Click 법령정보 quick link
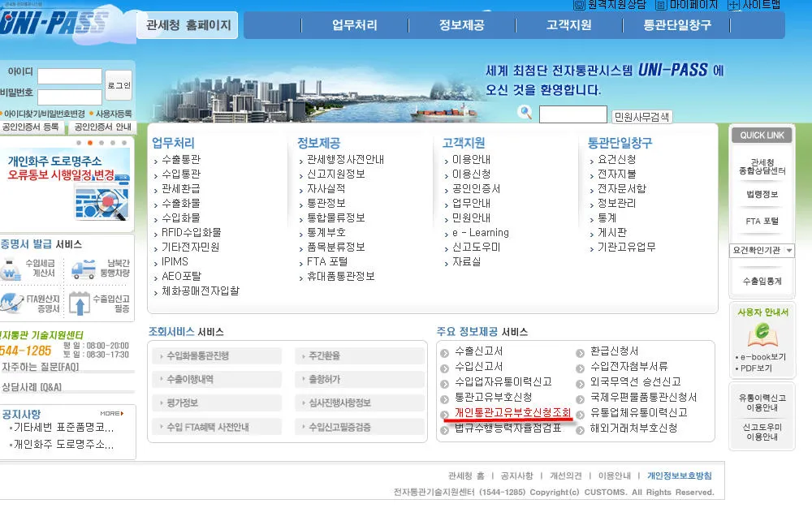 coord(762,194)
